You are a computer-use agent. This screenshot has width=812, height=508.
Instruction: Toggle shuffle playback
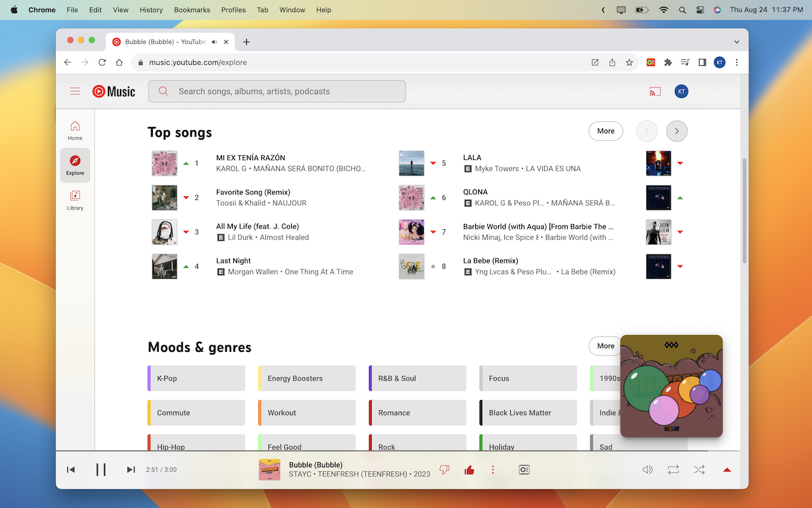[698, 469]
